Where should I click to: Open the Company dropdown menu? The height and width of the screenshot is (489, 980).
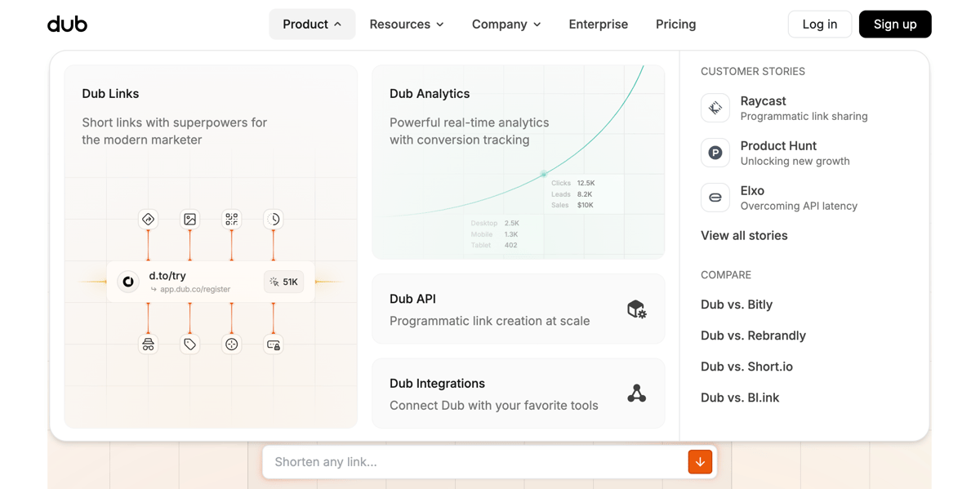pyautogui.click(x=506, y=24)
